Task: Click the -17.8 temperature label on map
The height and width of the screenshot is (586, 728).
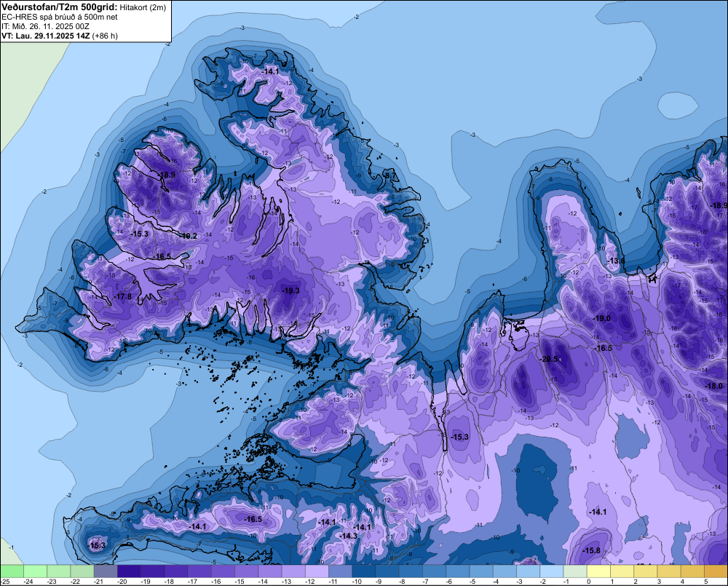Action: click(122, 297)
